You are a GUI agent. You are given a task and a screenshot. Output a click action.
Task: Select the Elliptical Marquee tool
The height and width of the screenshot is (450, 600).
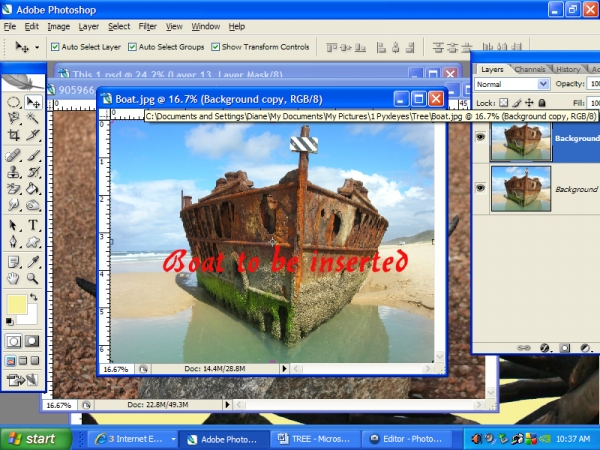[13, 103]
